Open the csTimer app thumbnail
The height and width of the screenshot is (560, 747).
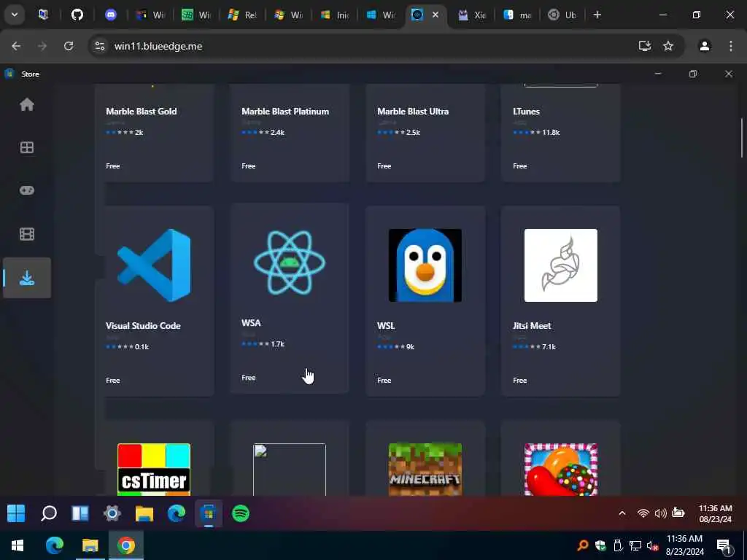[154, 470]
